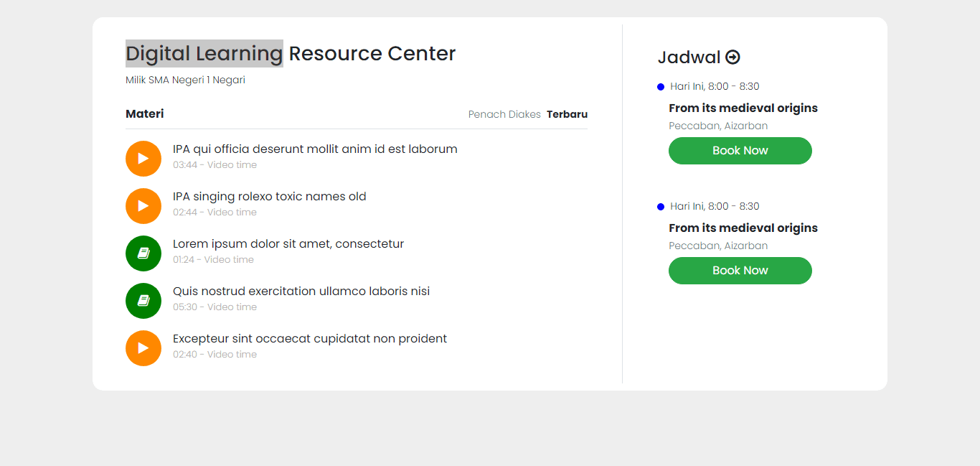Click the blue dot beside second Hari Ini entry
The height and width of the screenshot is (466, 980).
click(x=661, y=206)
